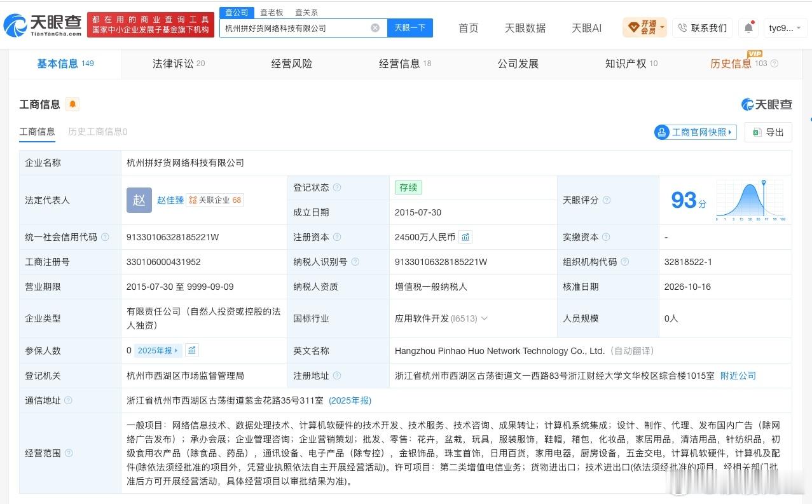This screenshot has height=504, width=812.
Task: Click 工商注册号 value 330106000431952
Action: pyautogui.click(x=163, y=262)
